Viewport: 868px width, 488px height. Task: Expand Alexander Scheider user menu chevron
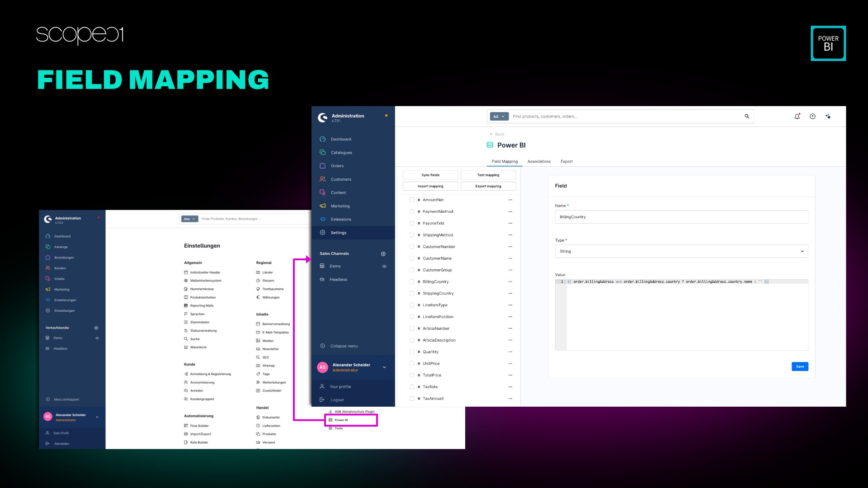[x=384, y=367]
